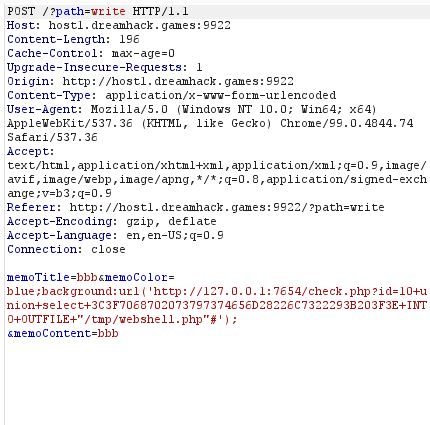Select the Referer URL value
Image resolution: width=430 pixels, height=425 pixels.
coord(227,208)
